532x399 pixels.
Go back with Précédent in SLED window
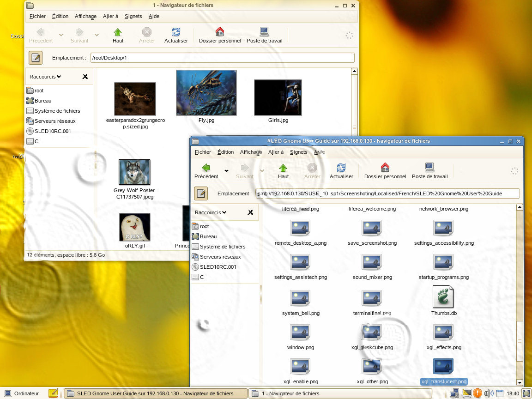(x=206, y=171)
